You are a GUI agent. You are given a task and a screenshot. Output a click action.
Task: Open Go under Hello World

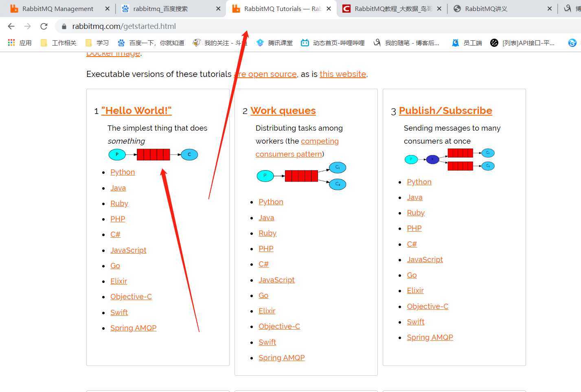(115, 266)
